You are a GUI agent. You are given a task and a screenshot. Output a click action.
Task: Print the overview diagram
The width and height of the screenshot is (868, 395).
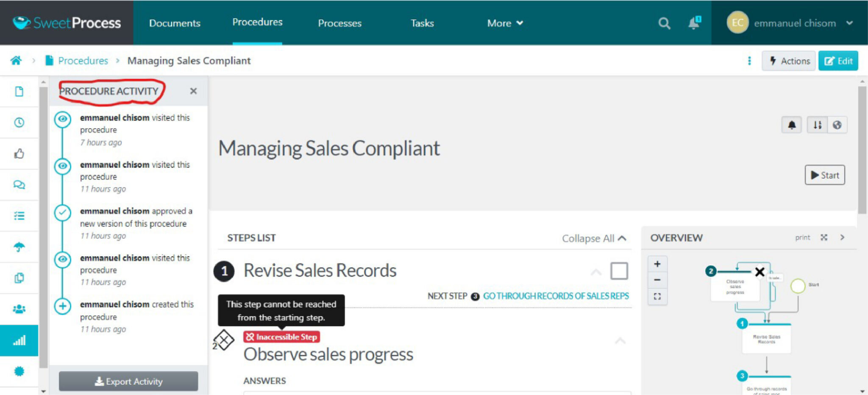point(802,238)
